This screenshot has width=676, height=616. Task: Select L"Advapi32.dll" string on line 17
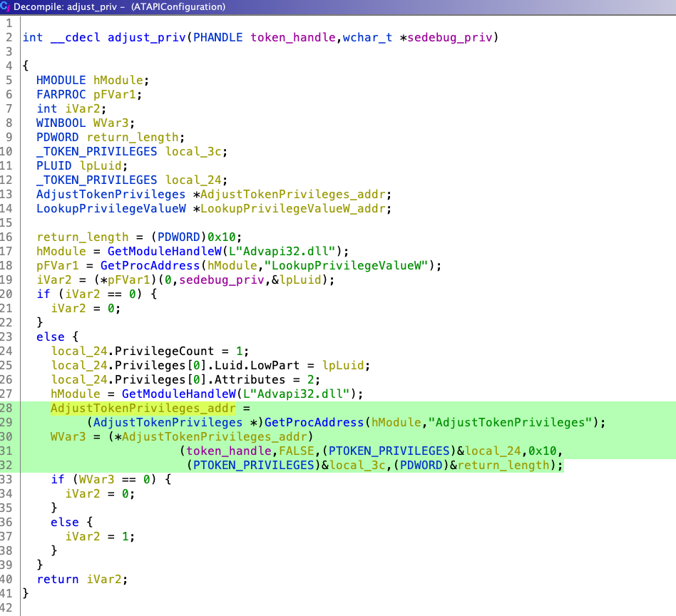coord(282,251)
